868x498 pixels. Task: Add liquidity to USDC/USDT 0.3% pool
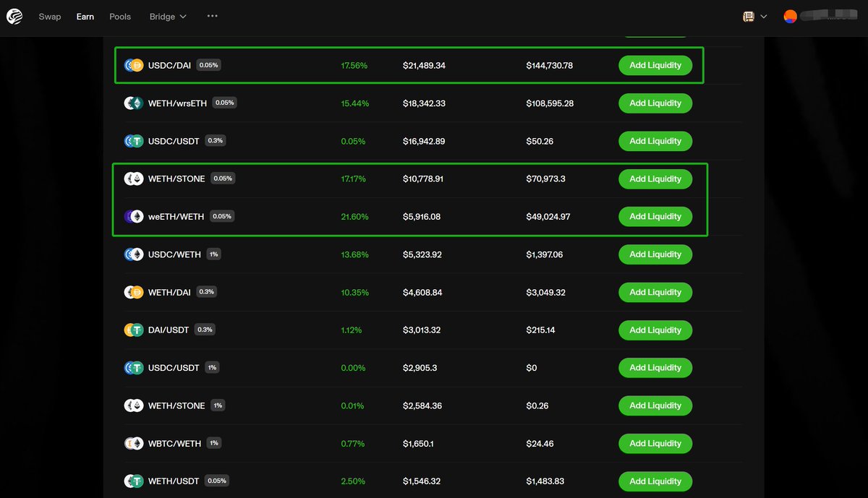point(655,141)
